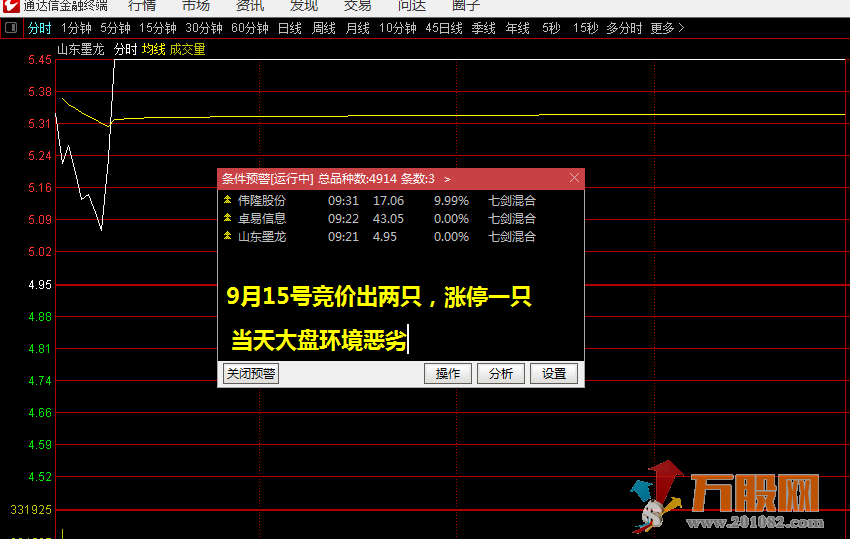The width and height of the screenshot is (850, 539).
Task: Switch to the 年线 yearly tab
Action: coord(518,28)
